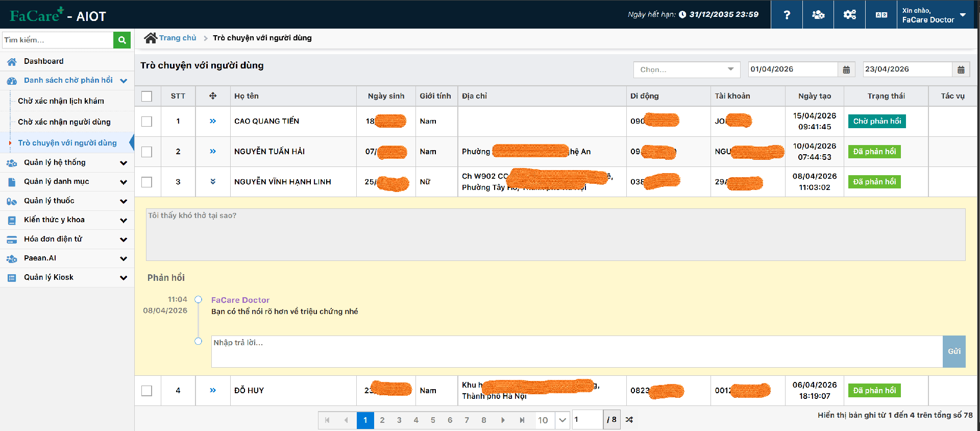Expand row details for ĐỖ HUY

pos(213,390)
